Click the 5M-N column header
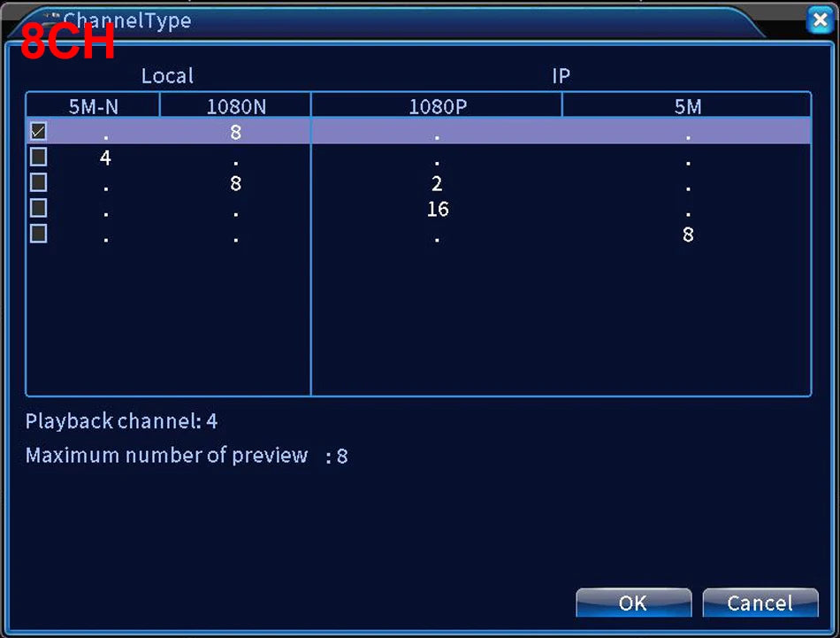The image size is (840, 638). pos(94,106)
